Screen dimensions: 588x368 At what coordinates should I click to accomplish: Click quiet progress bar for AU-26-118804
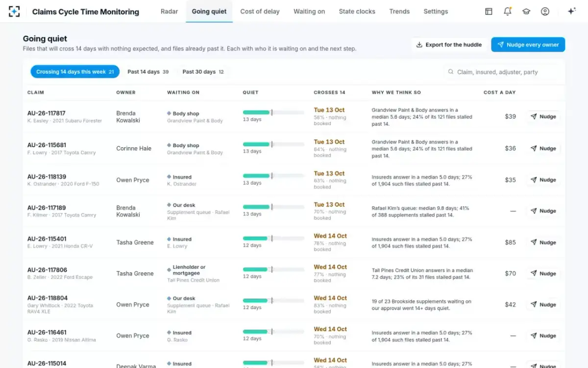point(273,300)
